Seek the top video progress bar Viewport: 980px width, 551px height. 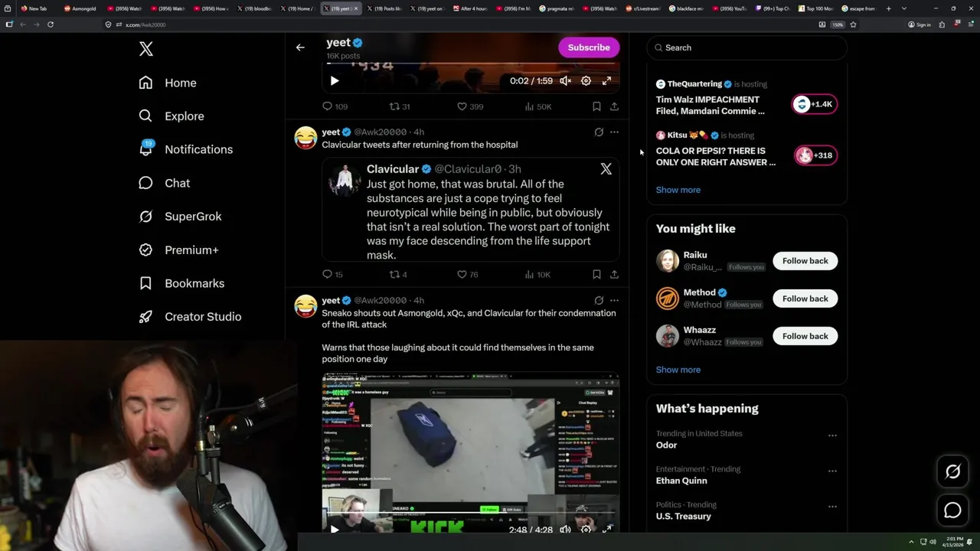(470, 63)
